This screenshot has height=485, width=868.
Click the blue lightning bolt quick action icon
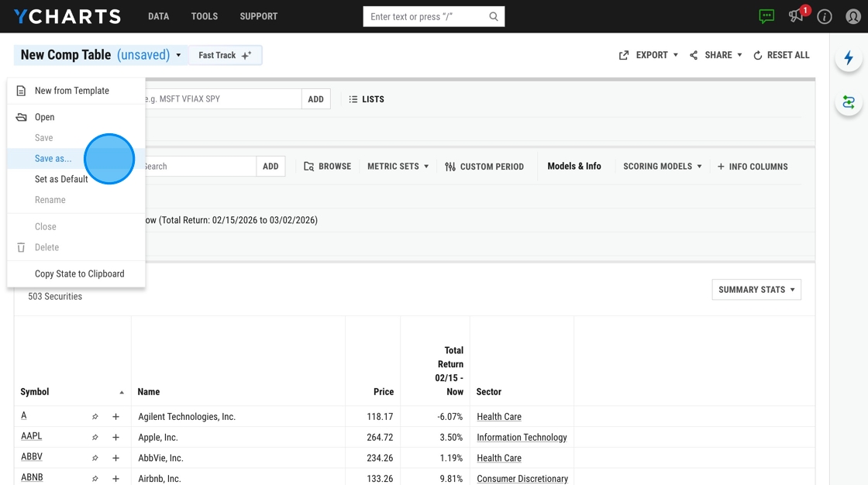click(849, 57)
